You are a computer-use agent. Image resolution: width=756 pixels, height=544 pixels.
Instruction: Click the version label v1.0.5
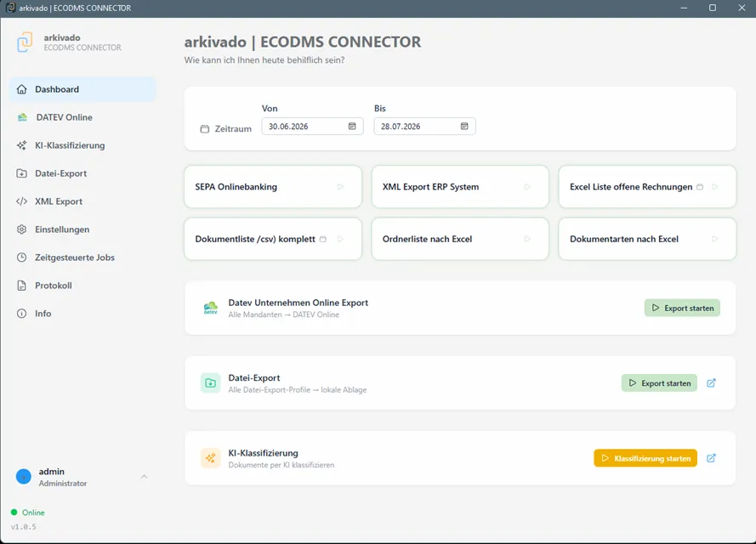point(24,527)
